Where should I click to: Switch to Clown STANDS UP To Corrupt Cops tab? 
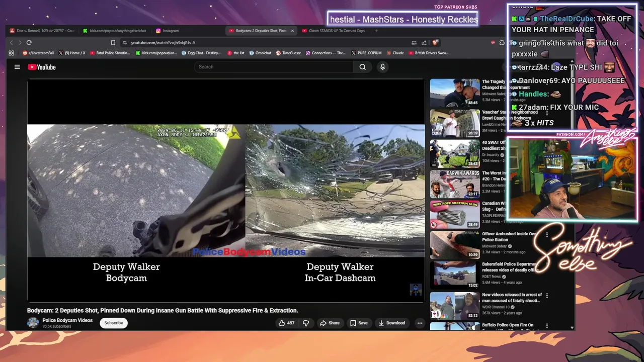[x=333, y=31]
